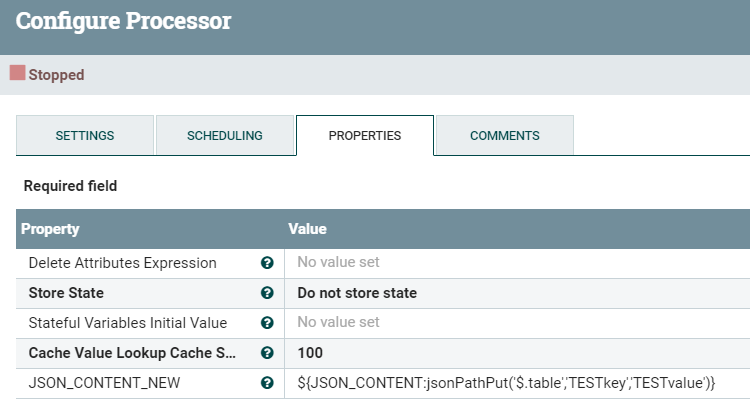Viewport: 750px width, 420px height.
Task: Select the Store State property name
Action: tap(66, 293)
